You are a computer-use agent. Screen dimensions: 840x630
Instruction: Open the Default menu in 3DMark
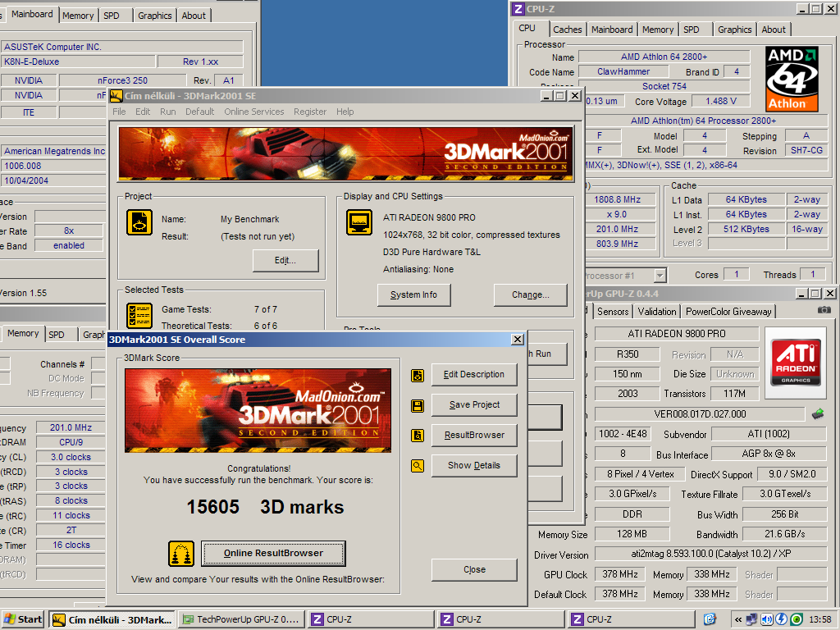coord(200,112)
